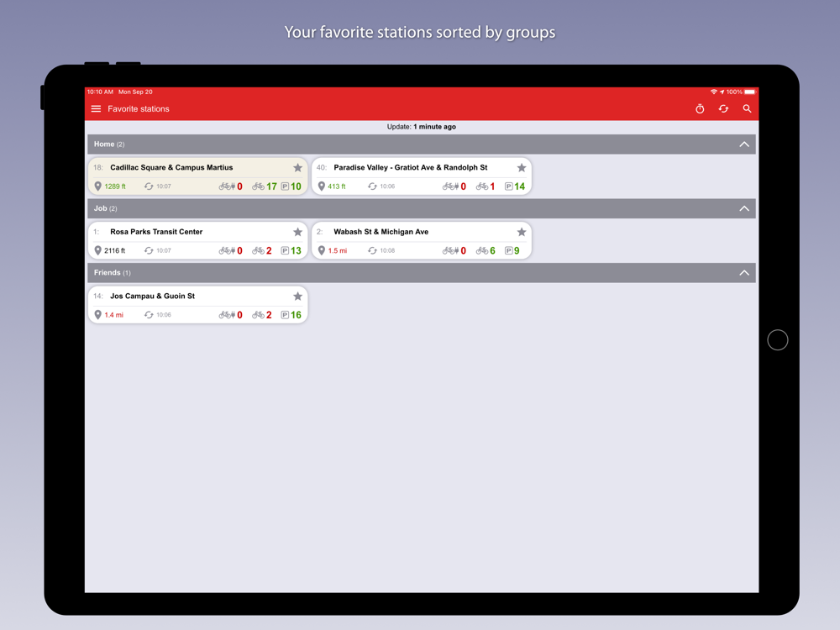Tap location pin on Wabash St card
This screenshot has width=840, height=630.
tap(322, 250)
